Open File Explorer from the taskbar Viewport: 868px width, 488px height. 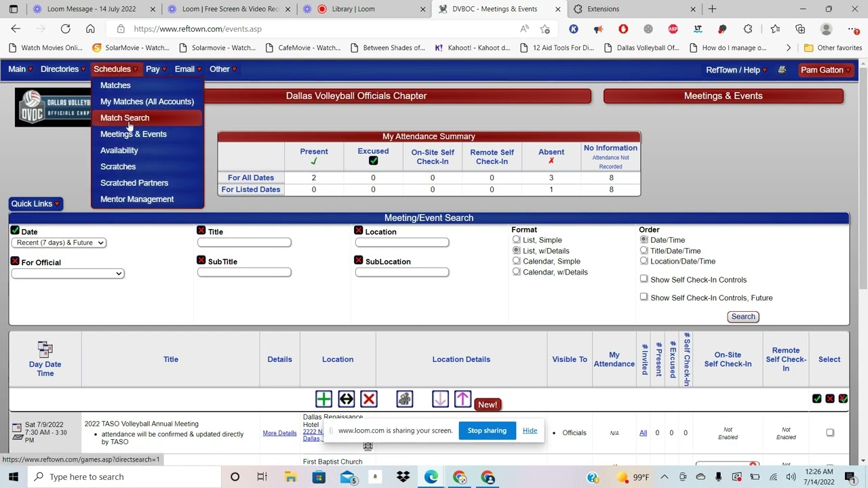(x=290, y=477)
